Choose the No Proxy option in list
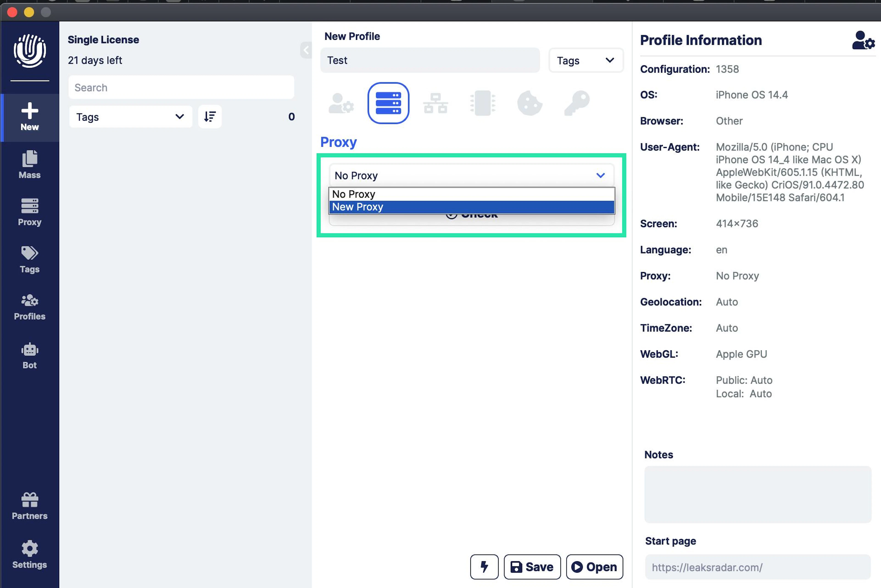The height and width of the screenshot is (588, 881). coord(471,194)
